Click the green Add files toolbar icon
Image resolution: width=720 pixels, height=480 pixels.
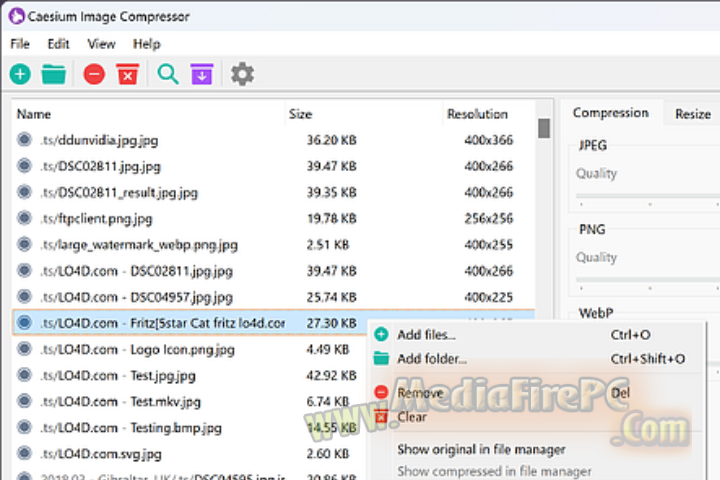pyautogui.click(x=20, y=74)
